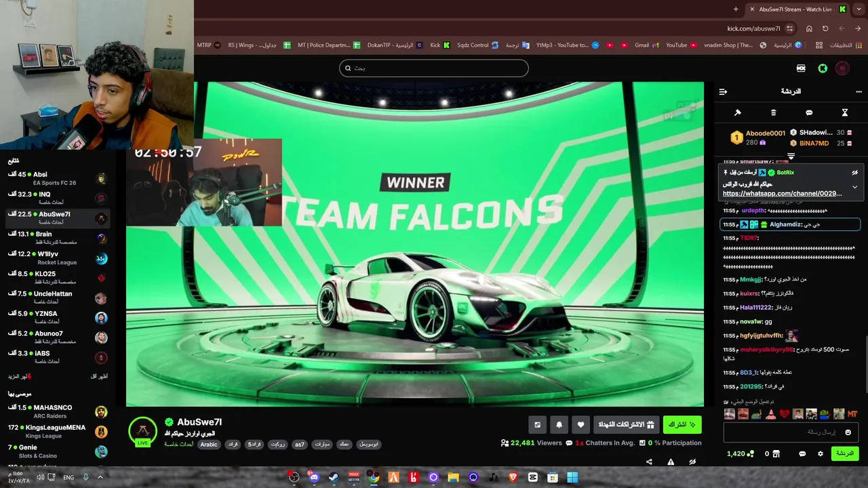Focus the search bar at top
Viewport: 868px width, 488px height.
pos(434,68)
